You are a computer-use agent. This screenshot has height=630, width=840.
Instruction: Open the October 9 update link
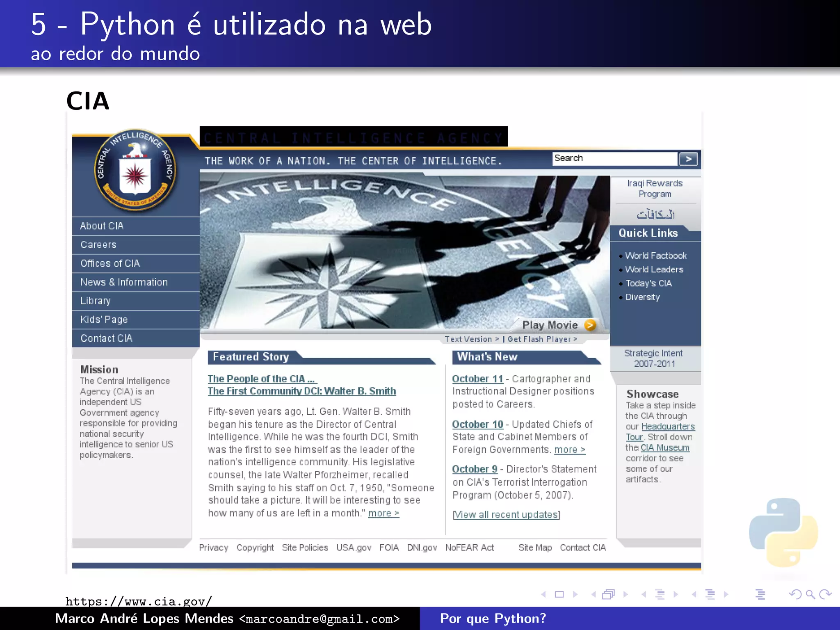(x=475, y=469)
